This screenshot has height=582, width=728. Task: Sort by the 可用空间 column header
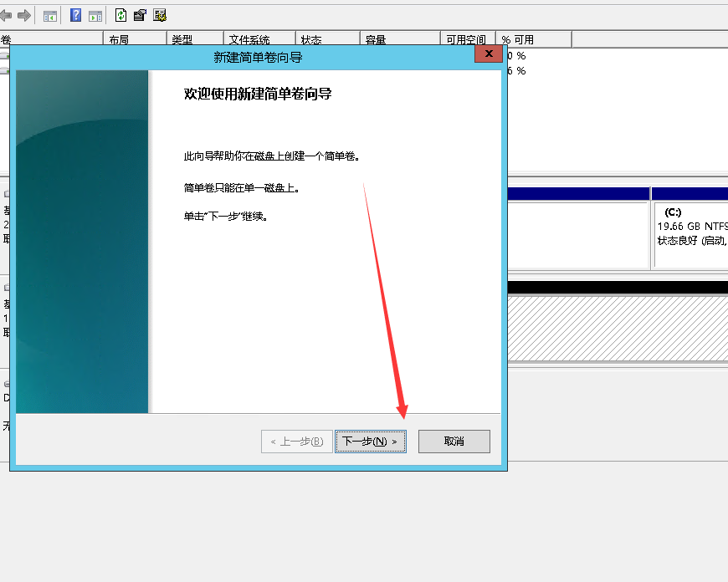pyautogui.click(x=467, y=39)
